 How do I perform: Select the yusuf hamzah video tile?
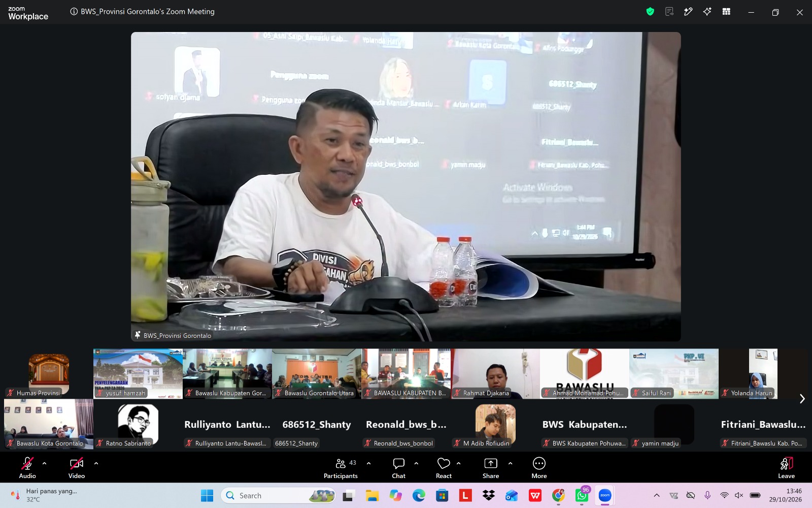138,373
